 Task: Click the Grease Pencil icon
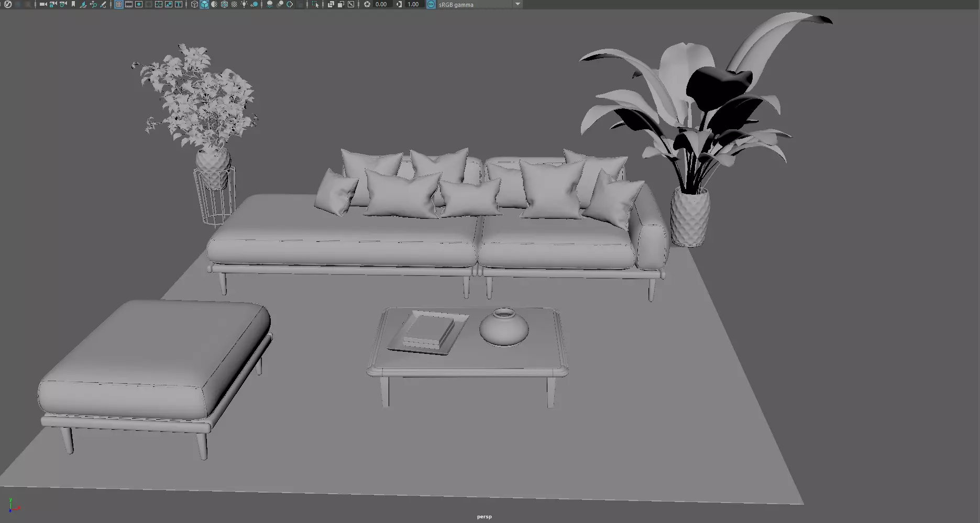pyautogui.click(x=103, y=4)
